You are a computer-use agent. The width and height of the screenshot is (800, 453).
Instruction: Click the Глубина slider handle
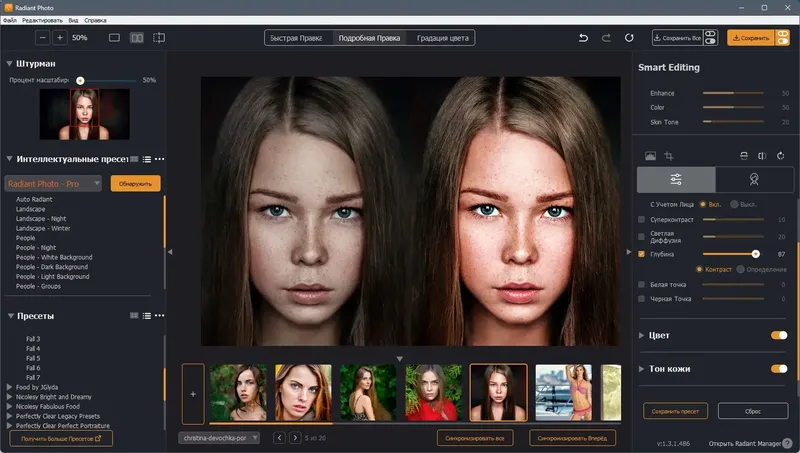[756, 254]
